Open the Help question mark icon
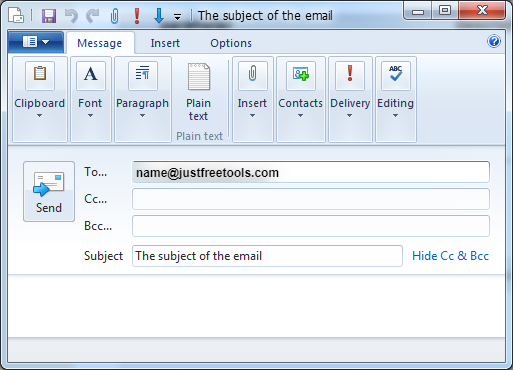This screenshot has height=370, width=513. (x=493, y=42)
